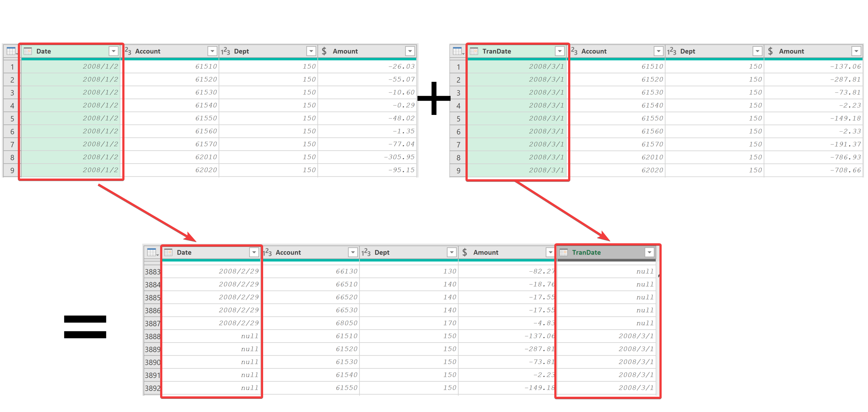Click cell -786.93 in top-right table
Viewport: 868px width, 412px height.
(845, 157)
